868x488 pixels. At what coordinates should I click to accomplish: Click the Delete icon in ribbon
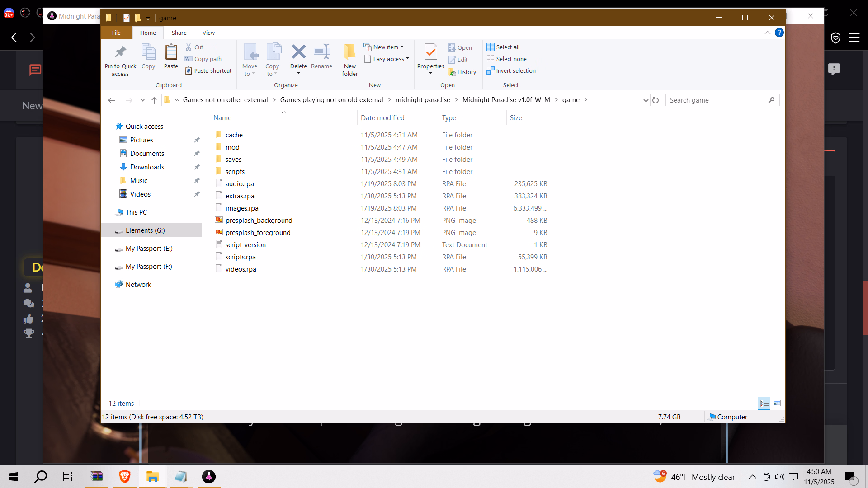click(x=298, y=52)
